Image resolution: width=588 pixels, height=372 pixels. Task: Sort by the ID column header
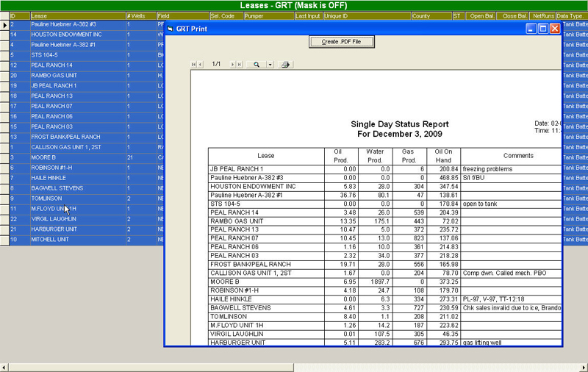coord(20,15)
